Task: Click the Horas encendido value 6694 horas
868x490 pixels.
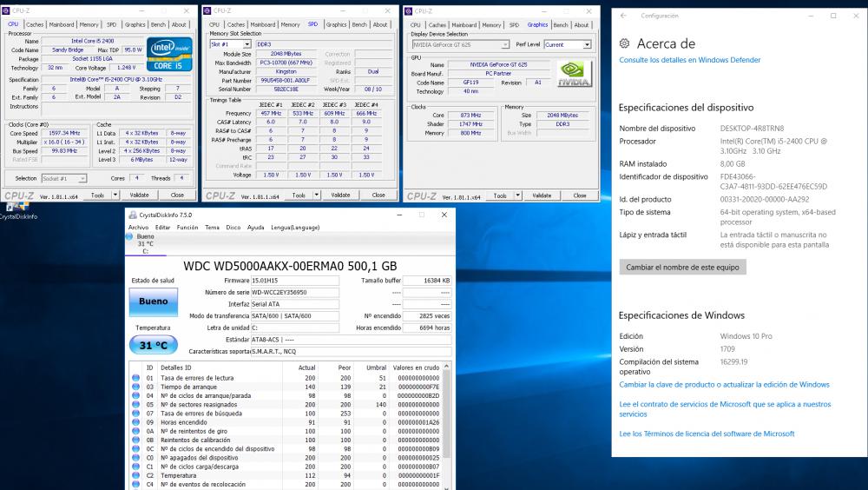Action: 426,328
